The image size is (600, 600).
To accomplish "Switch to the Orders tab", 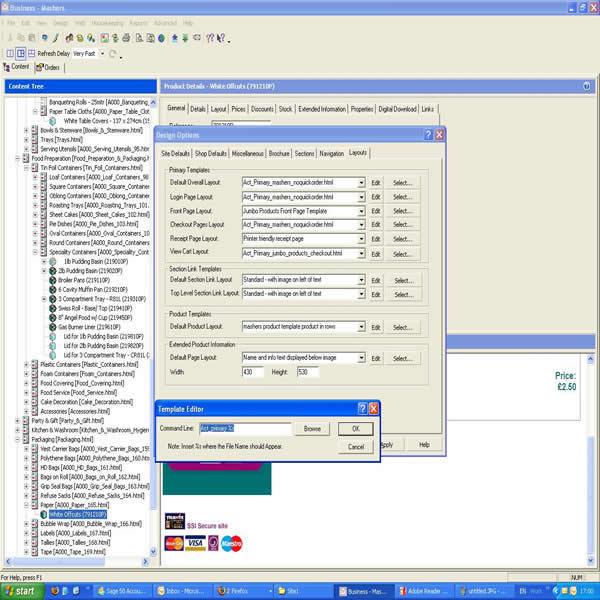I will click(48, 68).
